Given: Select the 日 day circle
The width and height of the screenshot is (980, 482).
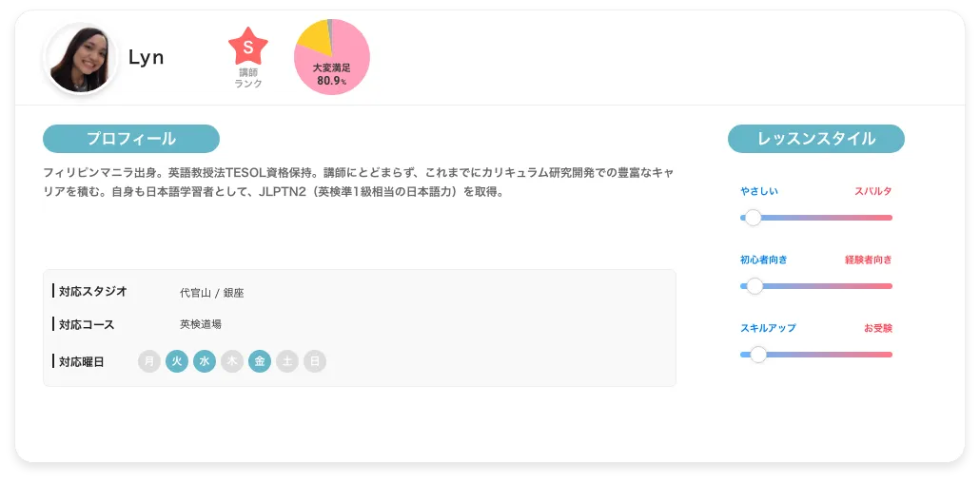Looking at the screenshot, I should [x=314, y=361].
